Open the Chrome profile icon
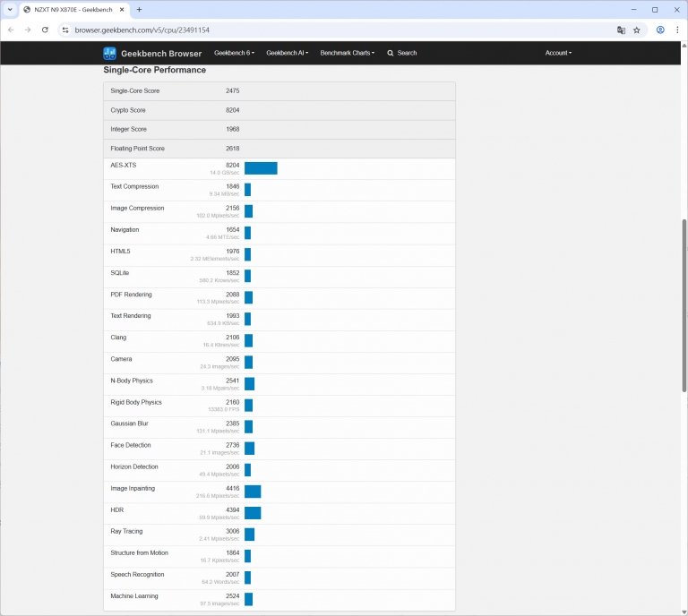688x616 pixels. click(660, 30)
